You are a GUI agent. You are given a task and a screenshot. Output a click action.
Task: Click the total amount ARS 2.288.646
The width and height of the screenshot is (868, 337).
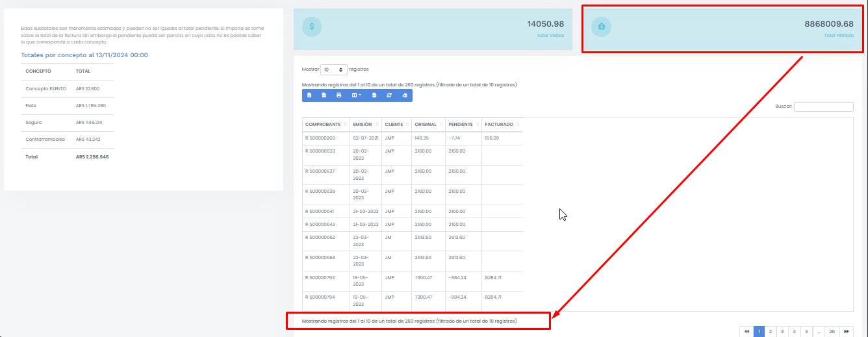(92, 156)
